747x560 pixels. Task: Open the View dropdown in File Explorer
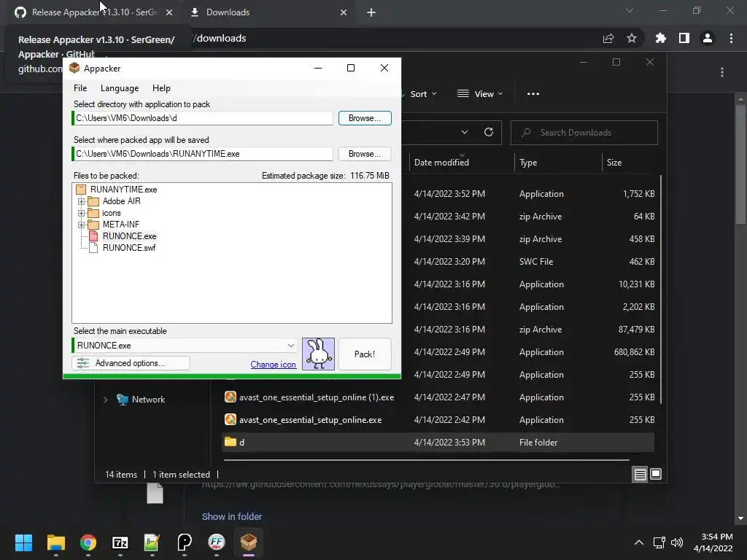(480, 94)
